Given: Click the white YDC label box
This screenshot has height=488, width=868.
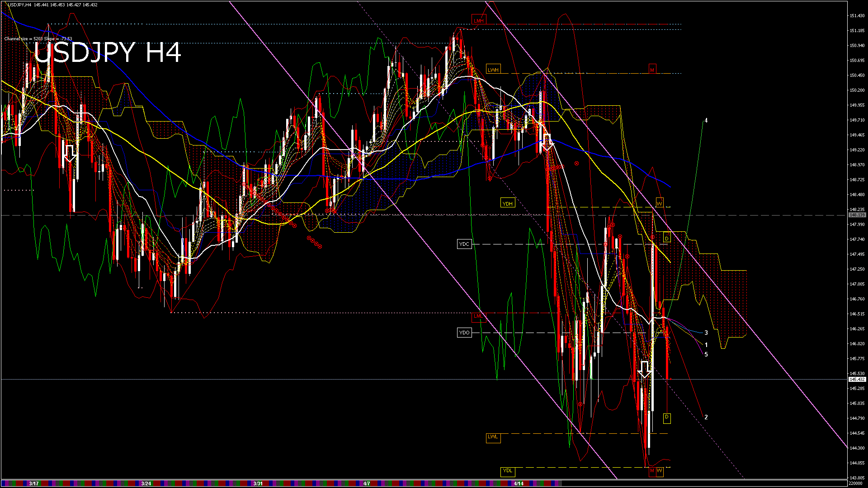Looking at the screenshot, I should click(x=464, y=244).
